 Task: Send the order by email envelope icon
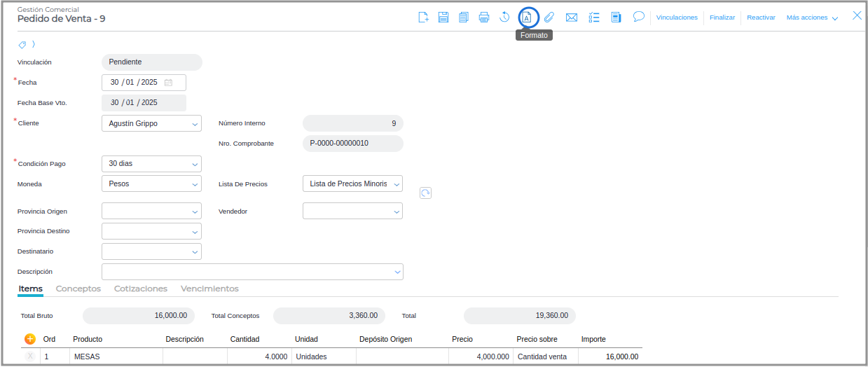[572, 18]
